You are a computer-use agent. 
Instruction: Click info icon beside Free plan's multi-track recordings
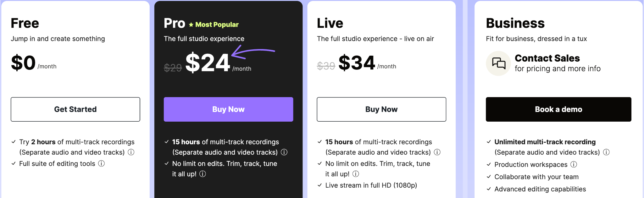131,152
